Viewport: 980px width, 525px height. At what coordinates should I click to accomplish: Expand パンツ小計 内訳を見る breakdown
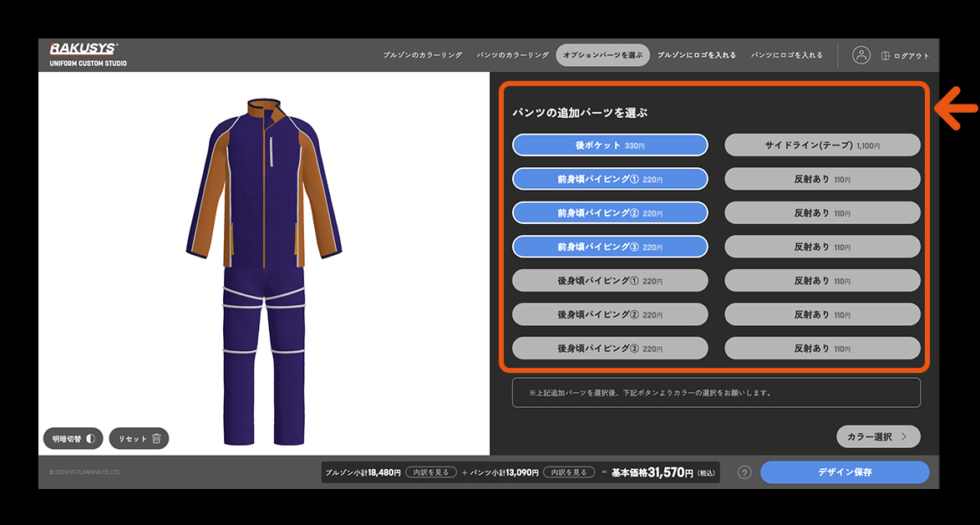point(569,472)
